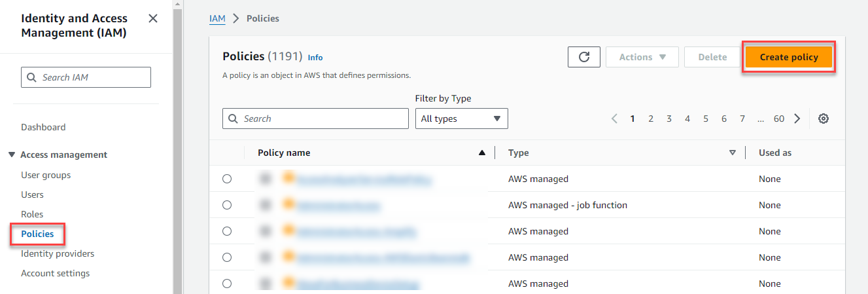868x294 pixels.
Task: Open Roles in the sidebar
Action: coord(32,214)
